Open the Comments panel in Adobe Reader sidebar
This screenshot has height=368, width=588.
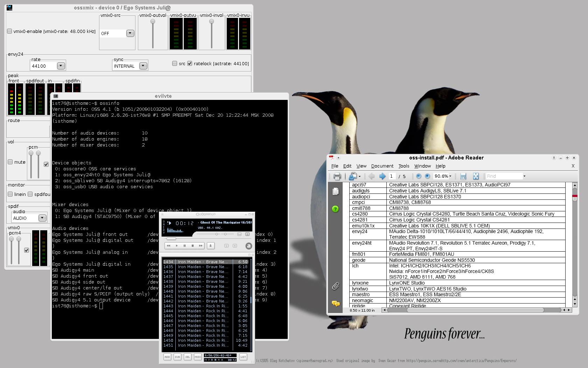[x=335, y=304]
